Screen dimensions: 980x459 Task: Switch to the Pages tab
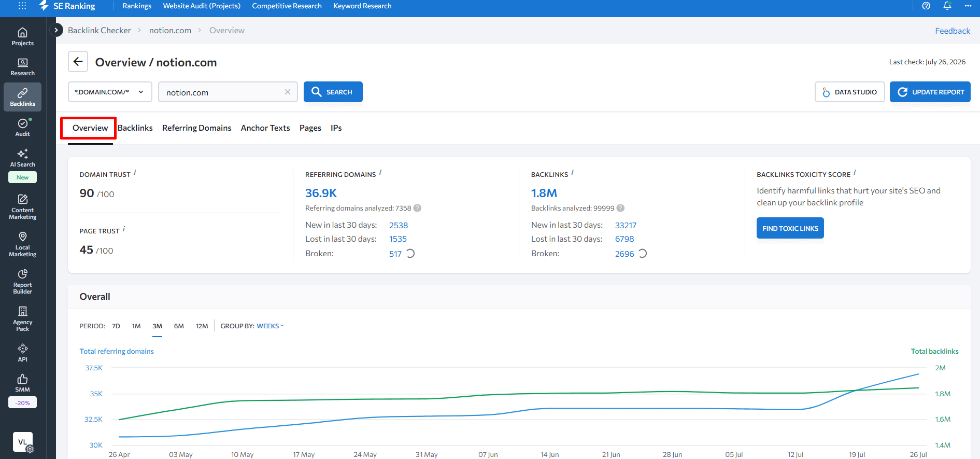(310, 128)
